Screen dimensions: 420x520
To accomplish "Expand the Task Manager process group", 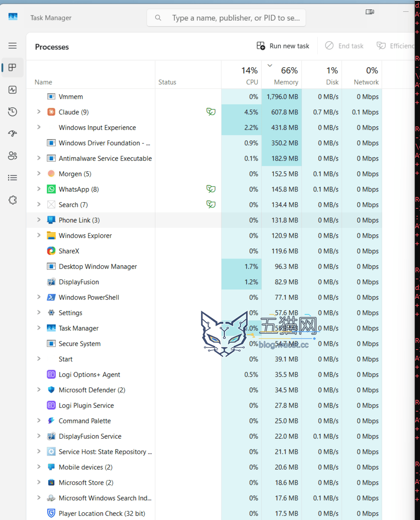I will click(39, 328).
